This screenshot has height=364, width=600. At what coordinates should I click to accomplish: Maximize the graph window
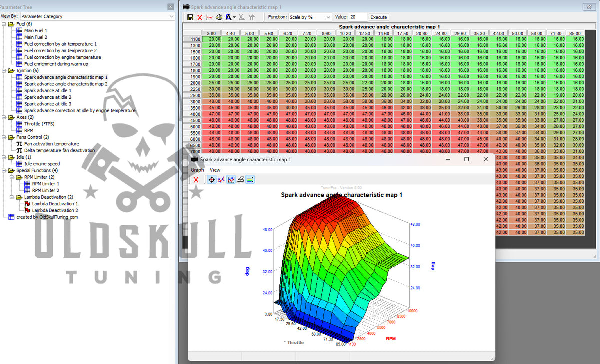[467, 159]
